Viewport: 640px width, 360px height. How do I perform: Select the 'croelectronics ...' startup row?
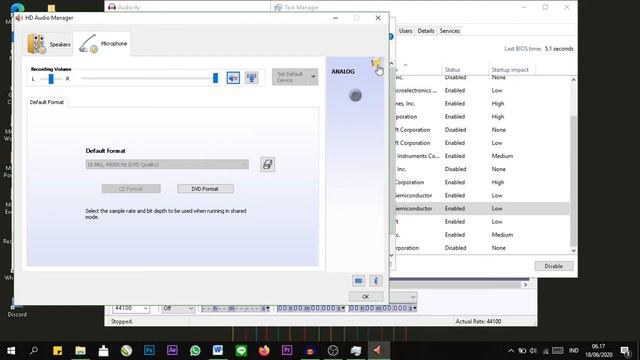481,90
